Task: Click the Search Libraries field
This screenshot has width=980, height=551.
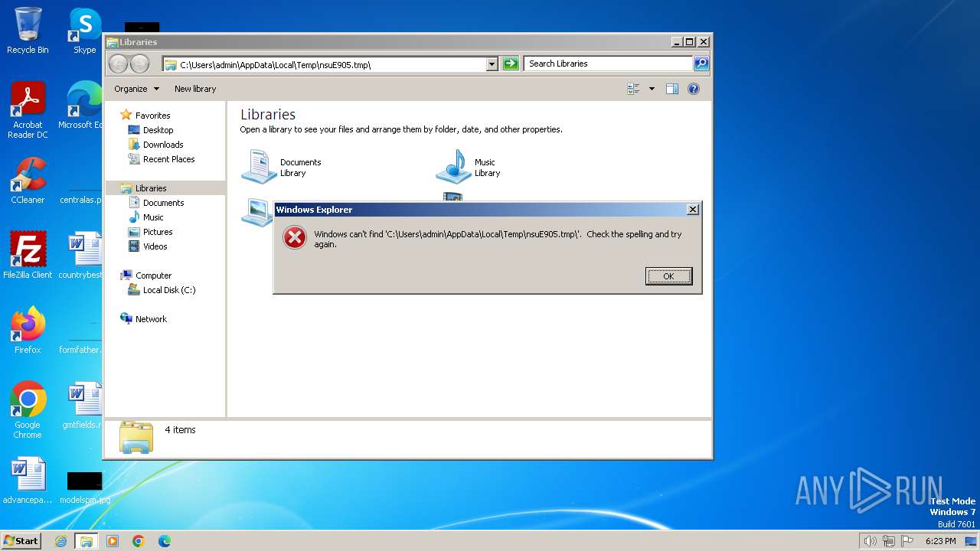Action: click(x=609, y=64)
